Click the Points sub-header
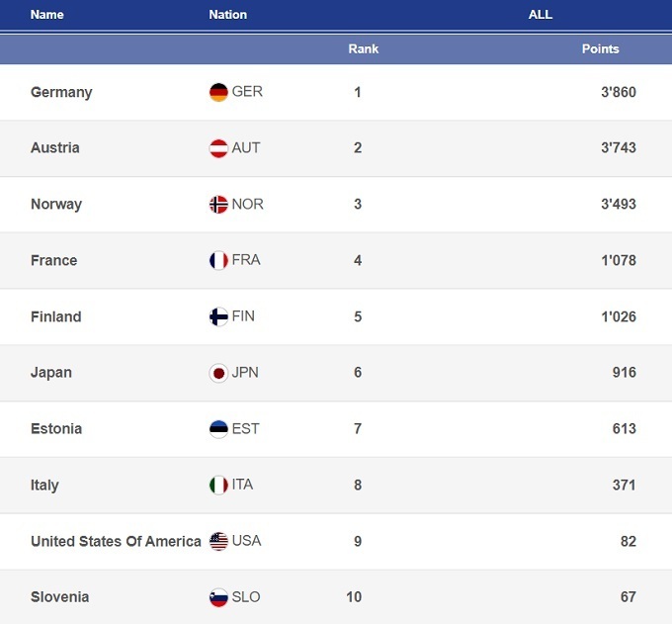 click(601, 48)
